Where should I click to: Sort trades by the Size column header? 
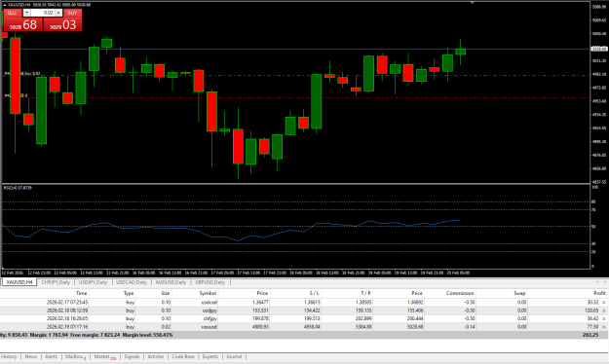point(166,293)
